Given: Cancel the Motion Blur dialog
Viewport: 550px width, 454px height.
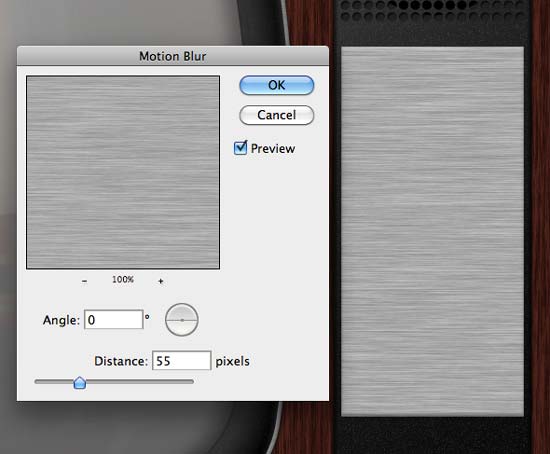Looking at the screenshot, I should tap(276, 115).
